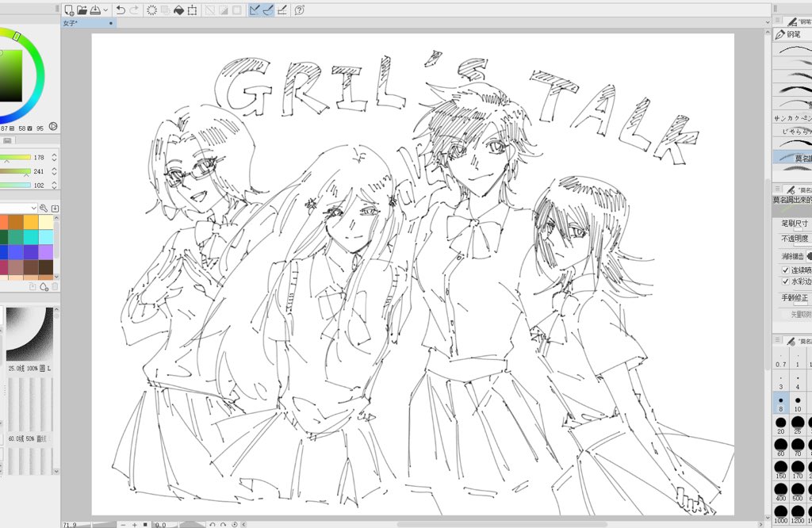Select the highlighted 莫名 brush

(x=792, y=157)
